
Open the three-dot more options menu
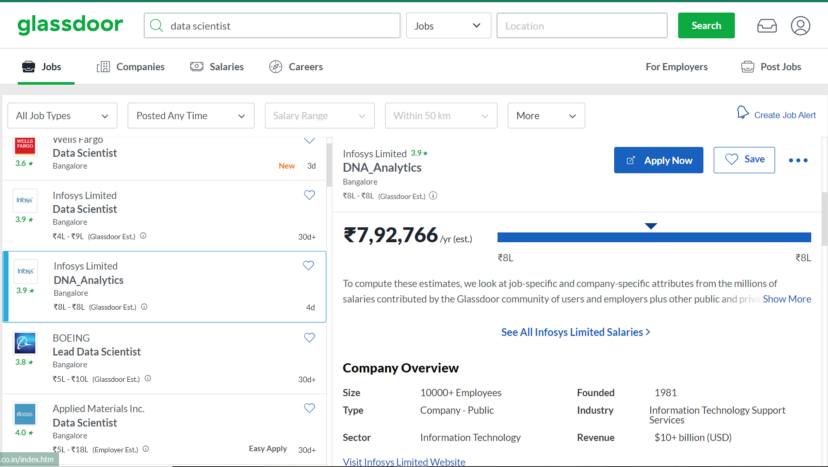coord(798,160)
